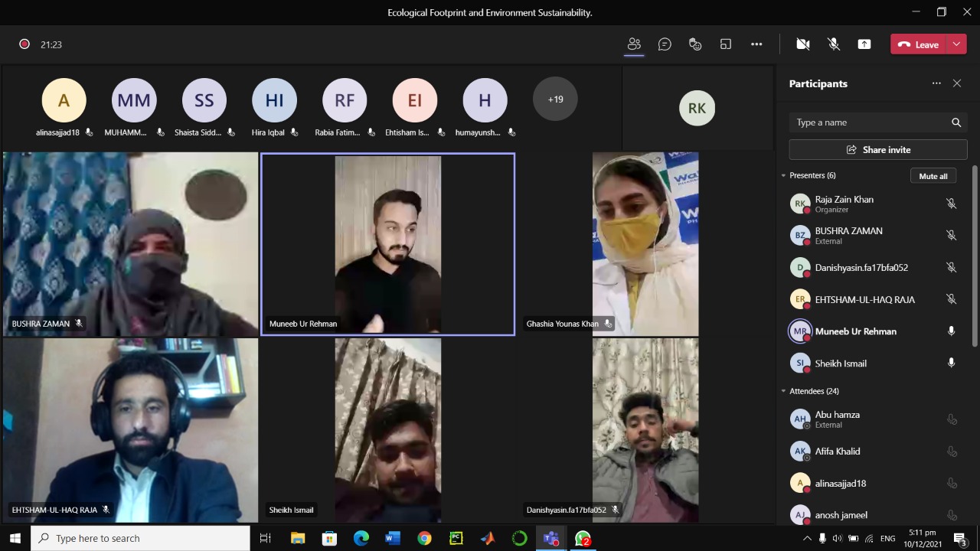The image size is (980, 551).
Task: Collapse the Presenters (6) section
Action: (x=784, y=176)
